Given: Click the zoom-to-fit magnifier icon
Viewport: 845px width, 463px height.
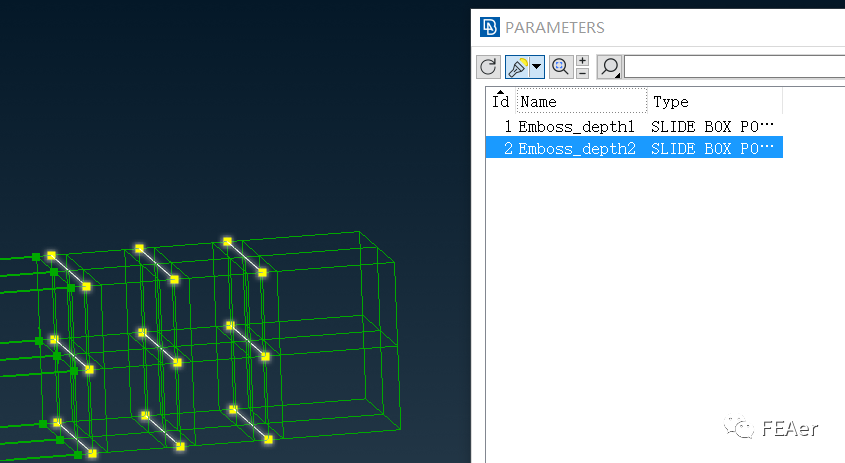Looking at the screenshot, I should click(560, 67).
